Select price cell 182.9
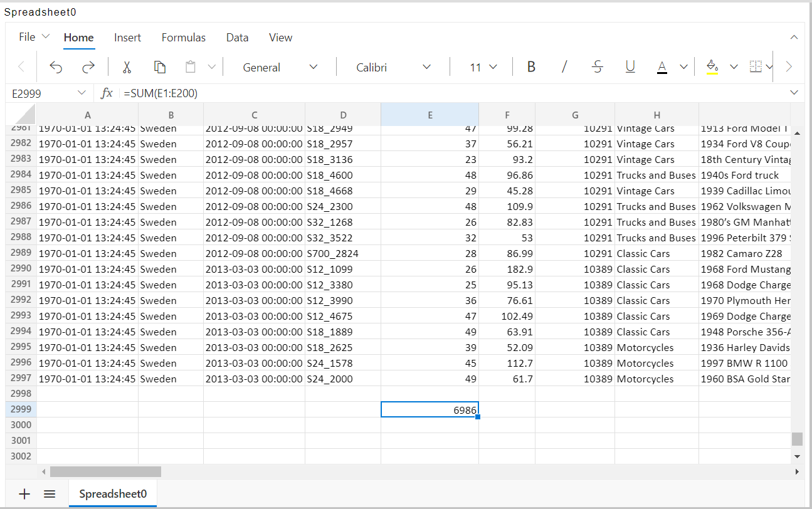The width and height of the screenshot is (812, 509). (x=507, y=269)
